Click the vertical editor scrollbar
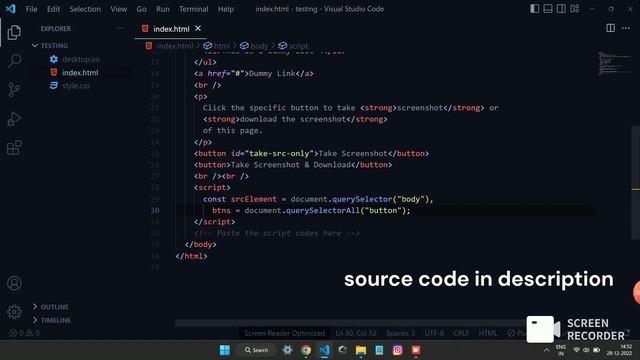Screen dimensions: 640x360 pos(636,182)
